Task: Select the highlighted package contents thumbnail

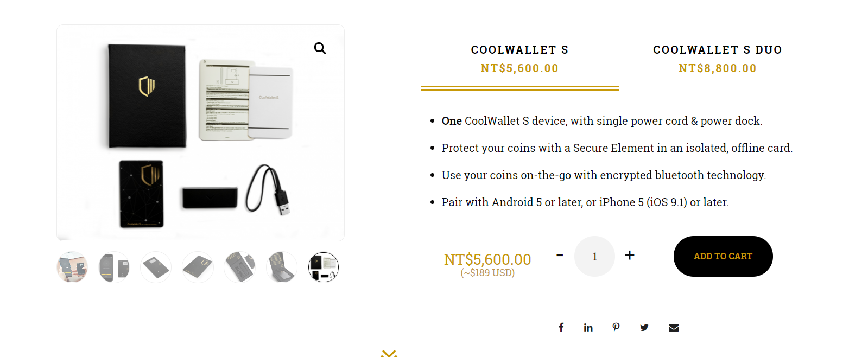Action: [x=324, y=267]
